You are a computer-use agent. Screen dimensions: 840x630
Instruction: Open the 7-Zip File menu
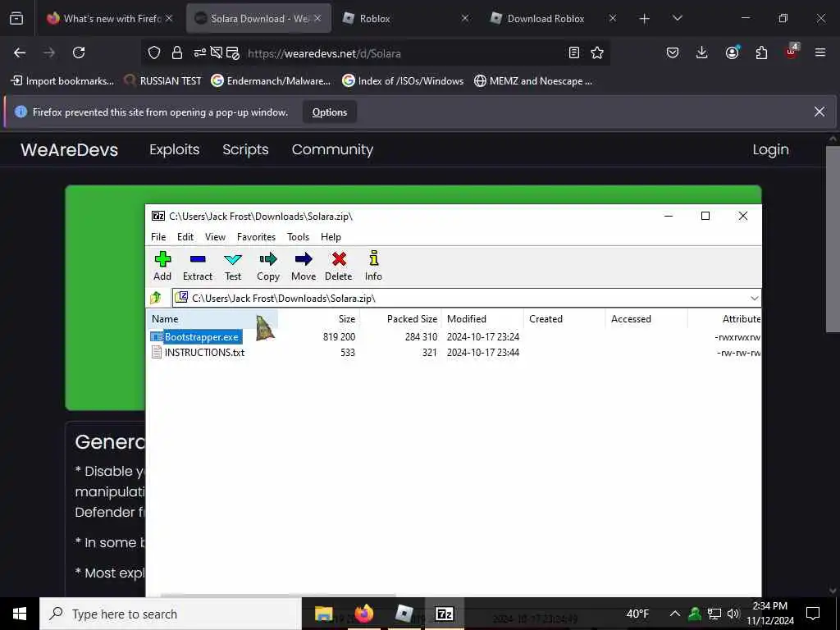point(158,237)
